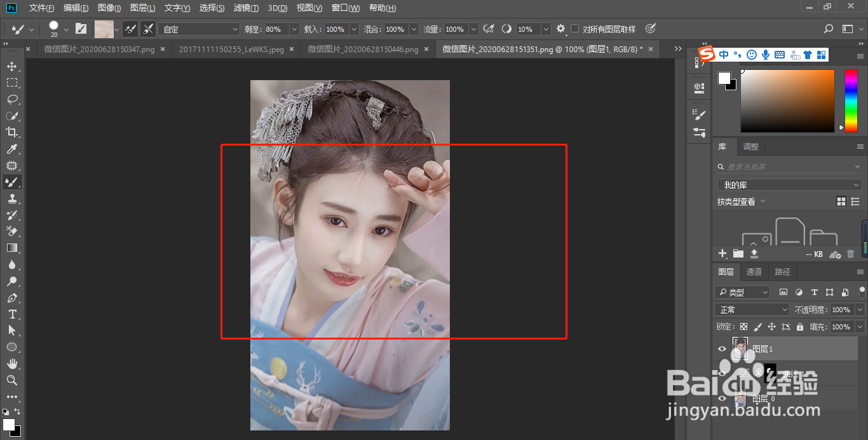Open Photoshop search magnifier icon
This screenshot has height=440, width=868.
[829, 29]
